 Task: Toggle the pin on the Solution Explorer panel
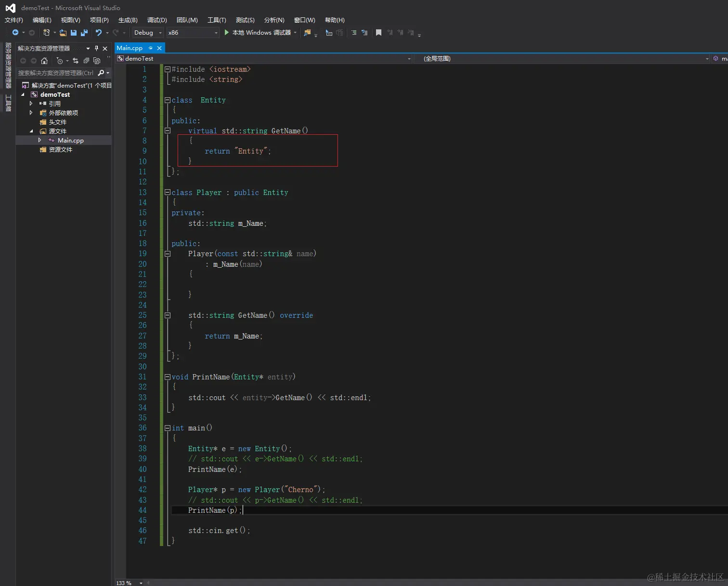96,48
